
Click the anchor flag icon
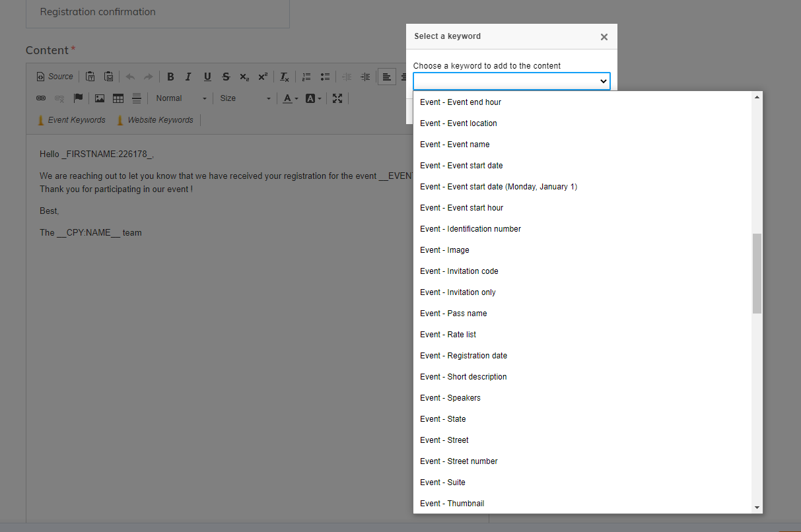click(79, 98)
